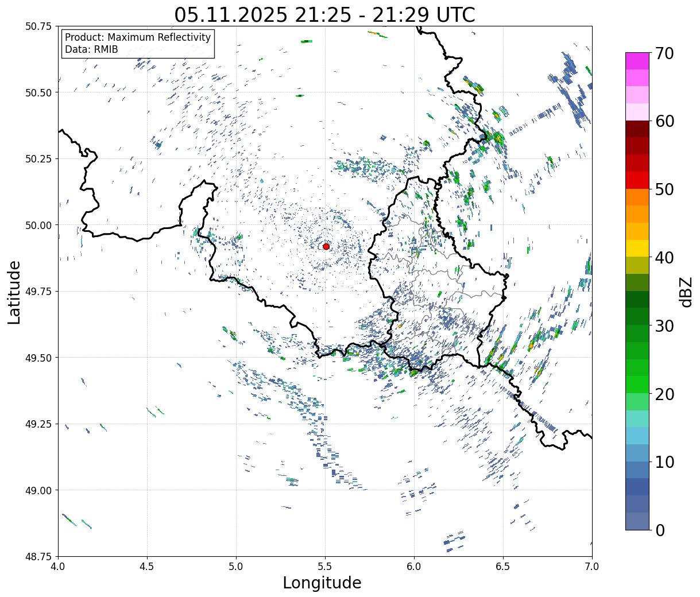
Task: Click the dark maroon colorbar segment below 60
Action: coord(637,129)
